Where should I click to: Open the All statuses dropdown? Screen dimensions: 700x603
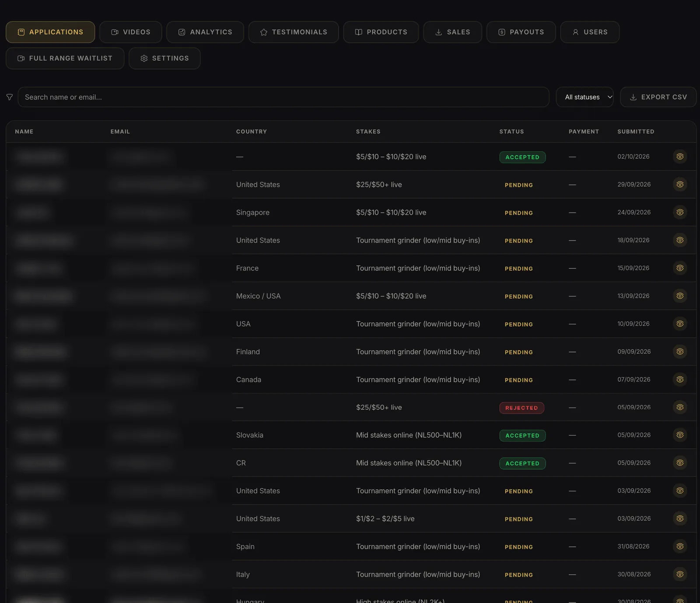[x=585, y=97]
